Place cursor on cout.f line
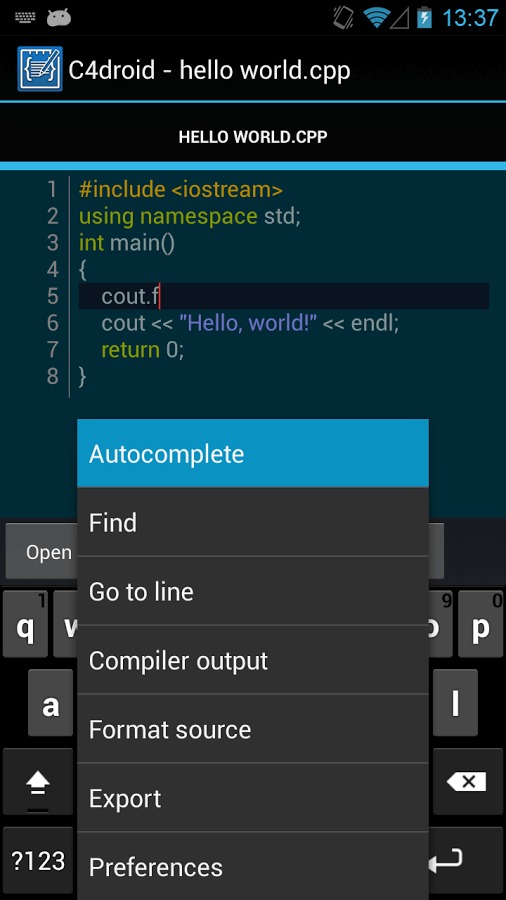Viewport: 506px width, 900px height. pyautogui.click(x=284, y=296)
